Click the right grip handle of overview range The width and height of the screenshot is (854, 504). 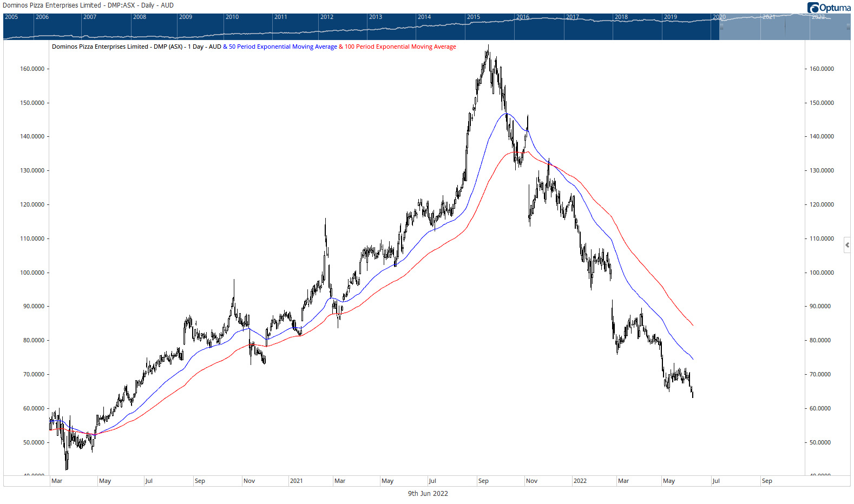coord(848,26)
